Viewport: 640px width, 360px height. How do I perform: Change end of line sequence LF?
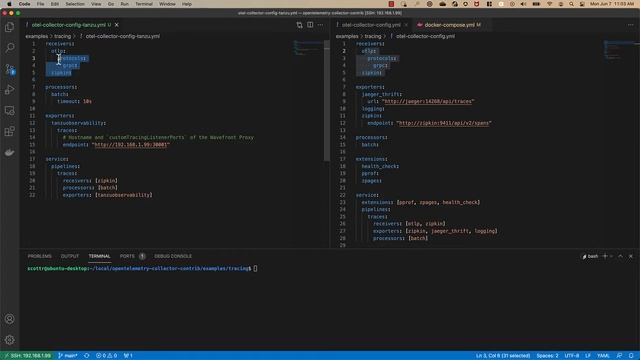tap(588, 356)
